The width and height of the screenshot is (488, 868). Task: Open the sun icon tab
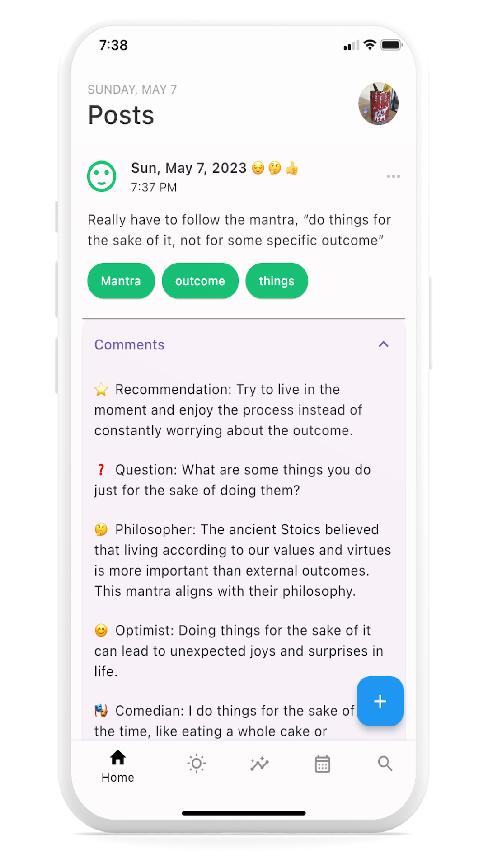[x=197, y=764]
